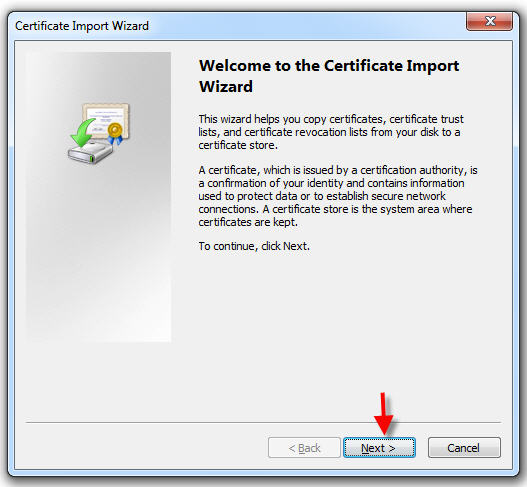Click the gray hard drive in the graphic
527x487 pixels.
tap(90, 153)
